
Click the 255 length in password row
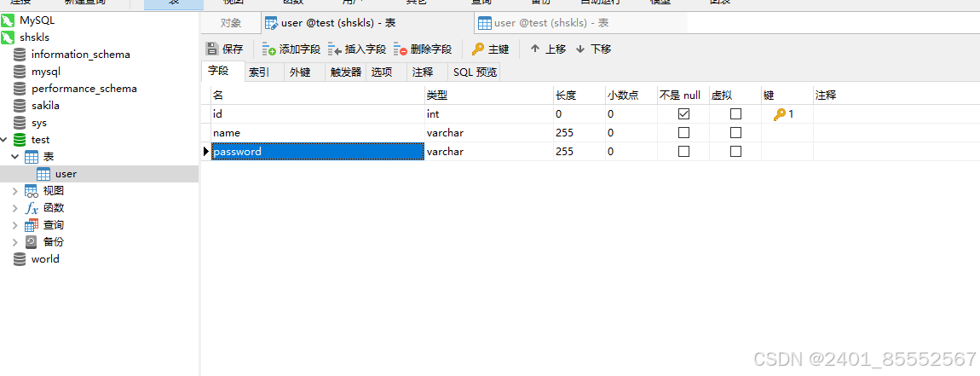(x=579, y=152)
